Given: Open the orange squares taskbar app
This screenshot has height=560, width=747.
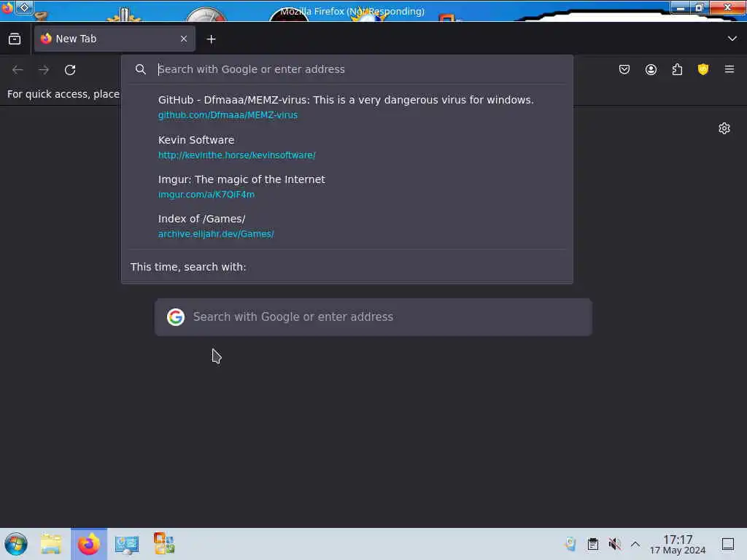Looking at the screenshot, I should point(164,544).
